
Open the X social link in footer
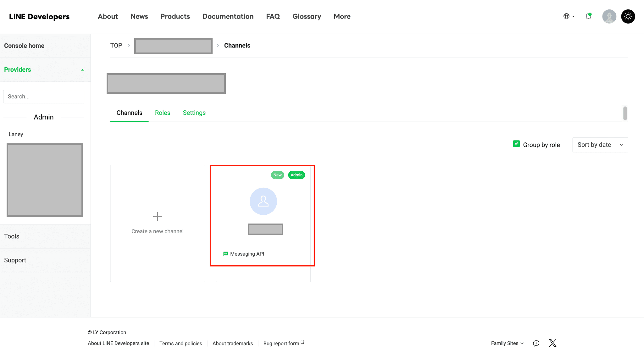pyautogui.click(x=552, y=343)
